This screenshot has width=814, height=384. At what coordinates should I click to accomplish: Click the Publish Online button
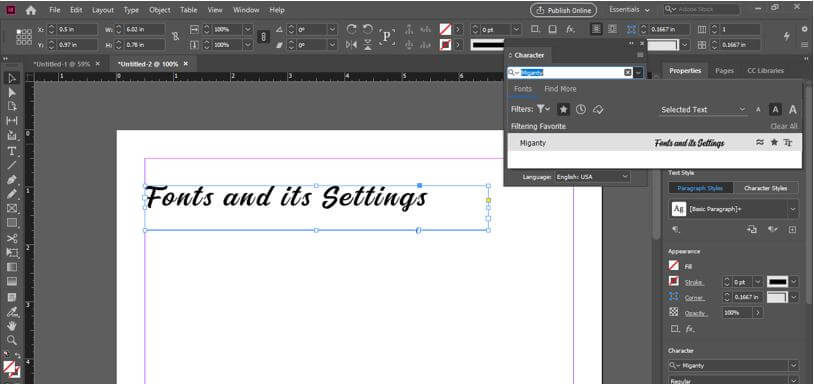(563, 10)
